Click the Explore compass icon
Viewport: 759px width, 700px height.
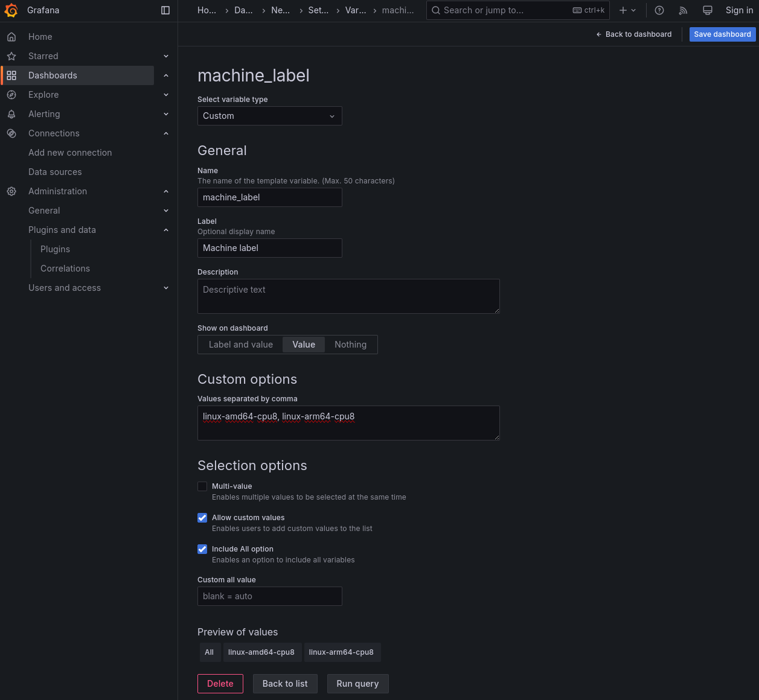coord(11,95)
